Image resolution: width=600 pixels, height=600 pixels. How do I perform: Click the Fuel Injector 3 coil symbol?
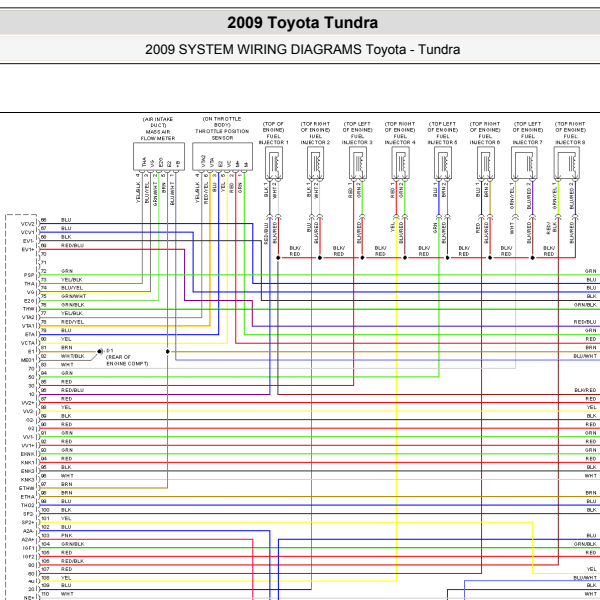(358, 163)
